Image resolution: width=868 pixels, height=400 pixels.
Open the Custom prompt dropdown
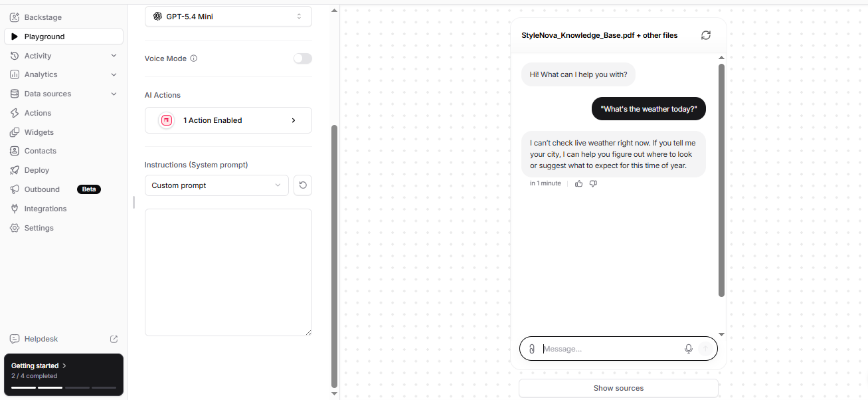[x=217, y=185]
